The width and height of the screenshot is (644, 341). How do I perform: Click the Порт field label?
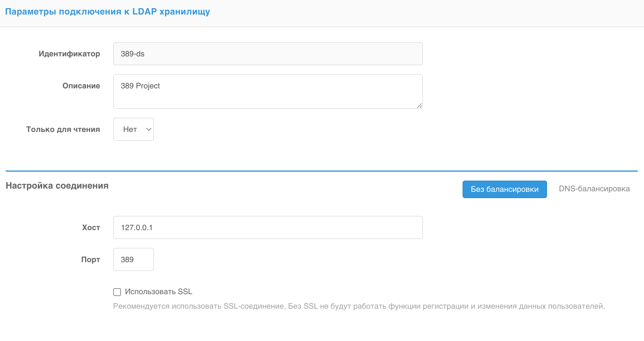click(x=90, y=259)
